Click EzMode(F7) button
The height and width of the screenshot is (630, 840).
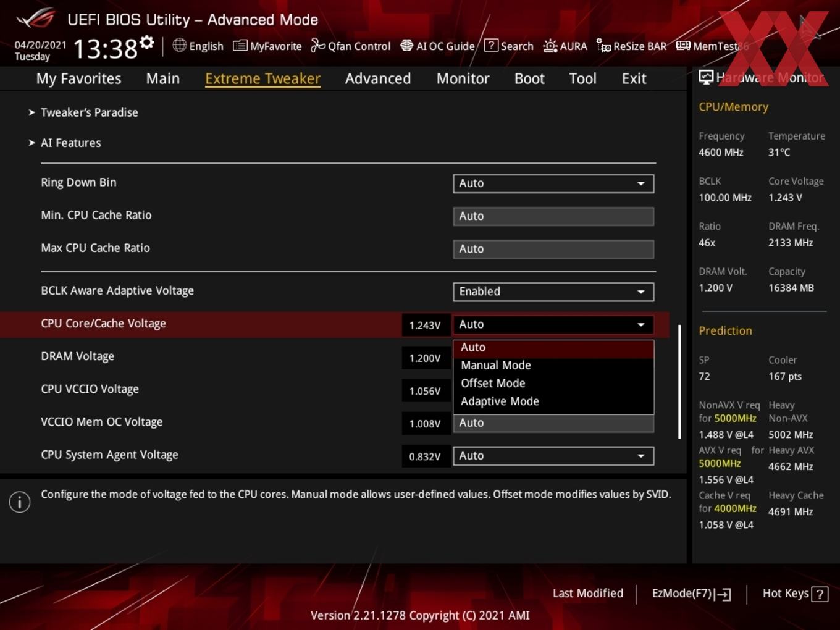coord(691,594)
